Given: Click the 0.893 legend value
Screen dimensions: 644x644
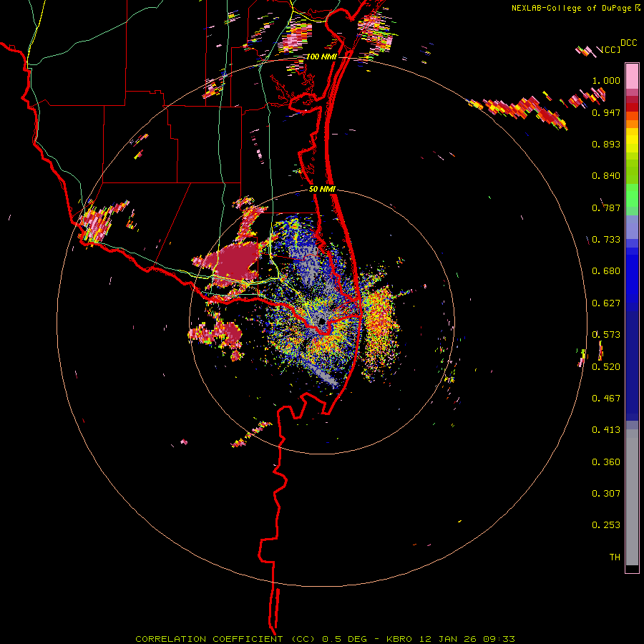Looking at the screenshot, I should pyautogui.click(x=606, y=144).
